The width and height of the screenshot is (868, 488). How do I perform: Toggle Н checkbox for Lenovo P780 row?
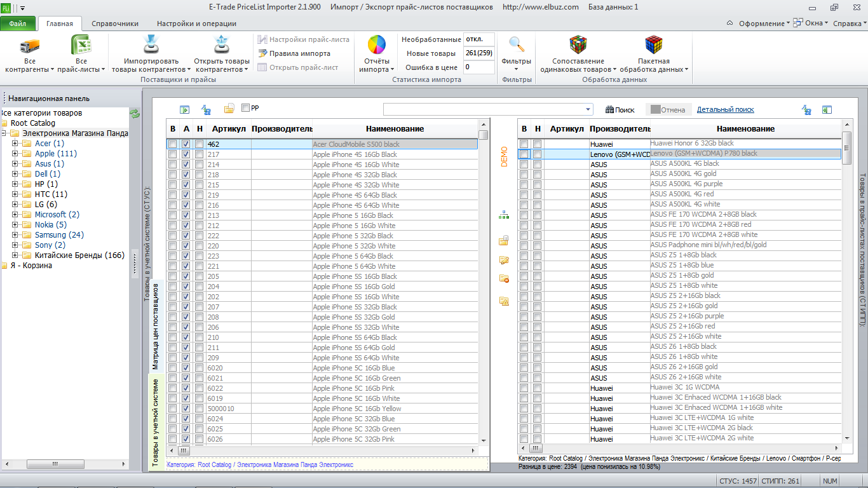538,154
